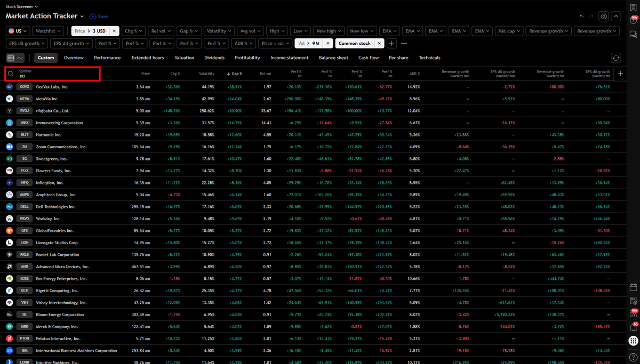Click the Merck & Company logo icon
Screen dimensions: 640x364
point(10,327)
